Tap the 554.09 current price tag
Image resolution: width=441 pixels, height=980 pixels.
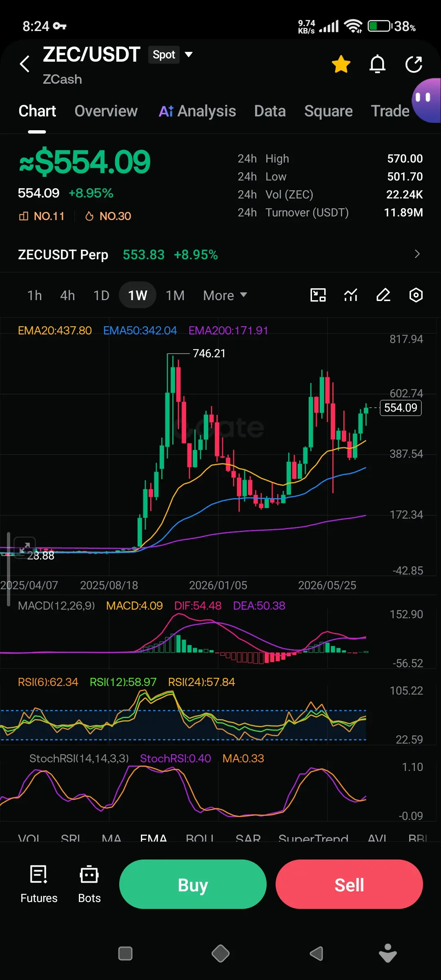tap(401, 408)
